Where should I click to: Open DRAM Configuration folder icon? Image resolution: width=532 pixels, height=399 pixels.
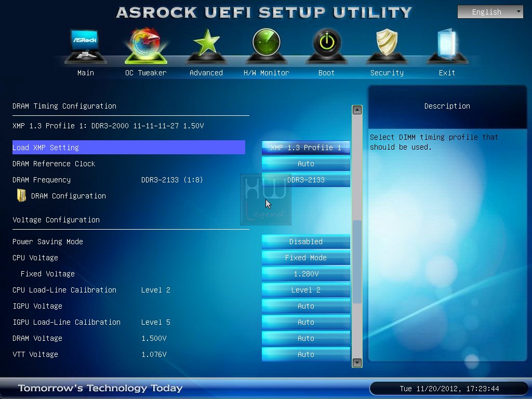tap(21, 195)
